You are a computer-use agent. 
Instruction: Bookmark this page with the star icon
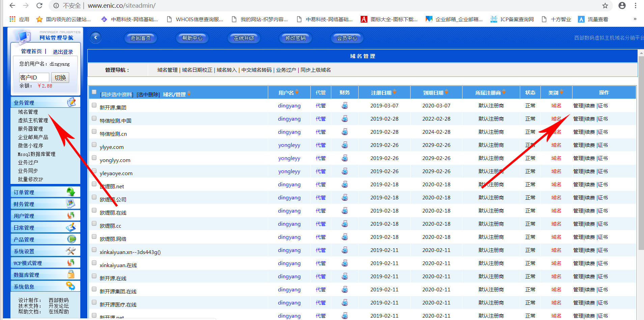(605, 6)
